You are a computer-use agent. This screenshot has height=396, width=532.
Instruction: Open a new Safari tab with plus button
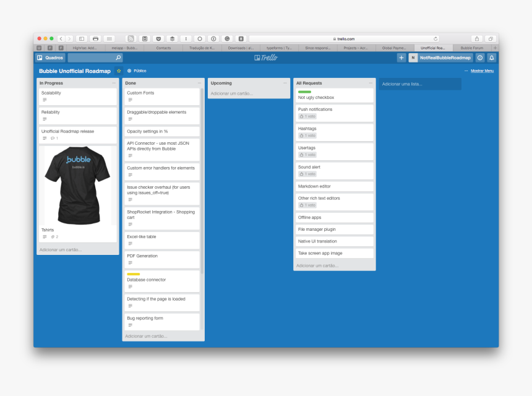(495, 48)
